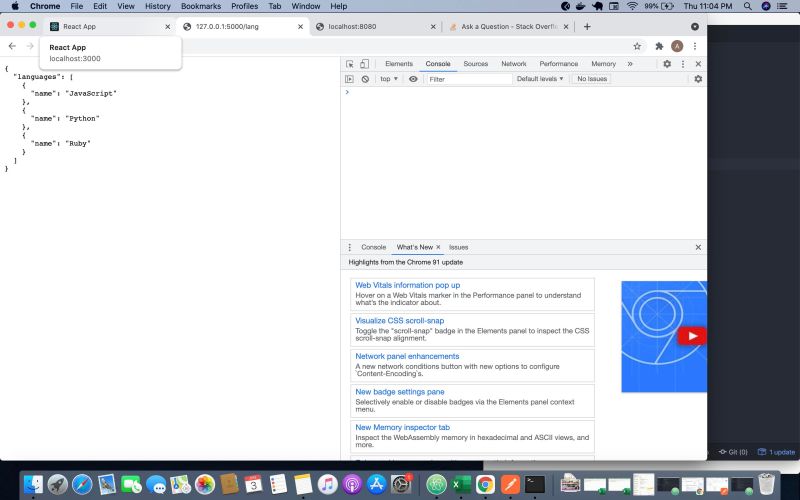Screen dimensions: 800x500
Task: Open the Default levels dropdown
Action: click(540, 79)
